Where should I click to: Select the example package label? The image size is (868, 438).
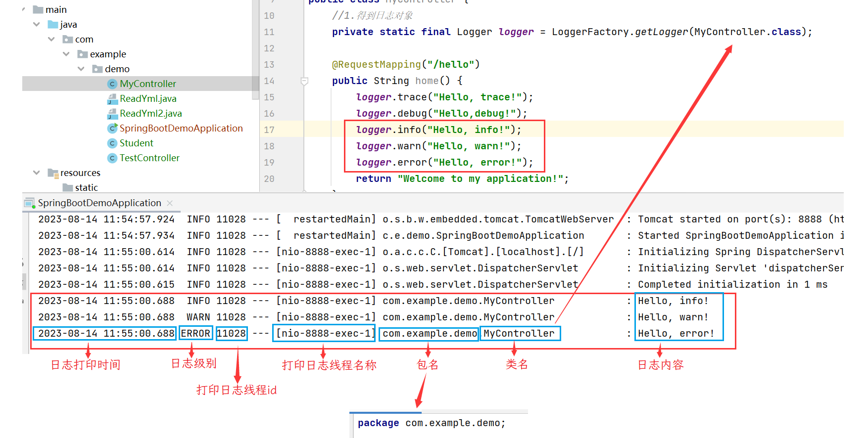(108, 54)
